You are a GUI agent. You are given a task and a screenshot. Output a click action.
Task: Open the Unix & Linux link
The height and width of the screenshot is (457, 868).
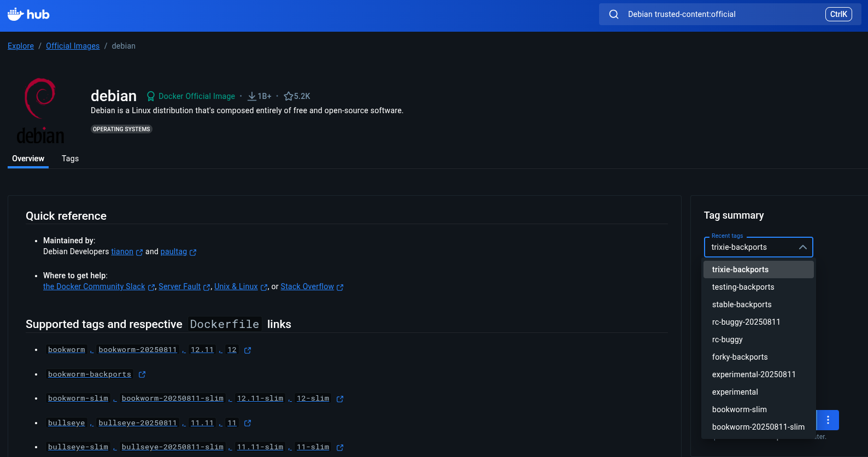[x=236, y=286]
